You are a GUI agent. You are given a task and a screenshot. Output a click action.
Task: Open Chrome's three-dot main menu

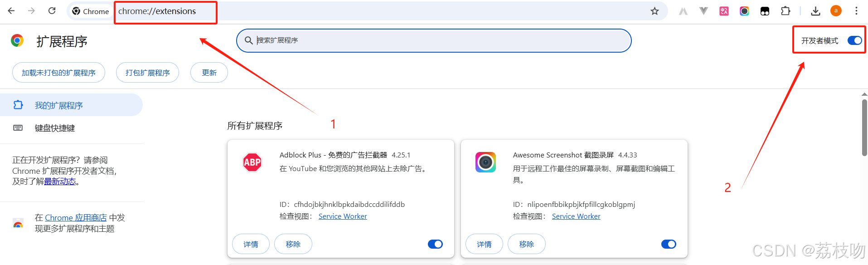click(856, 11)
